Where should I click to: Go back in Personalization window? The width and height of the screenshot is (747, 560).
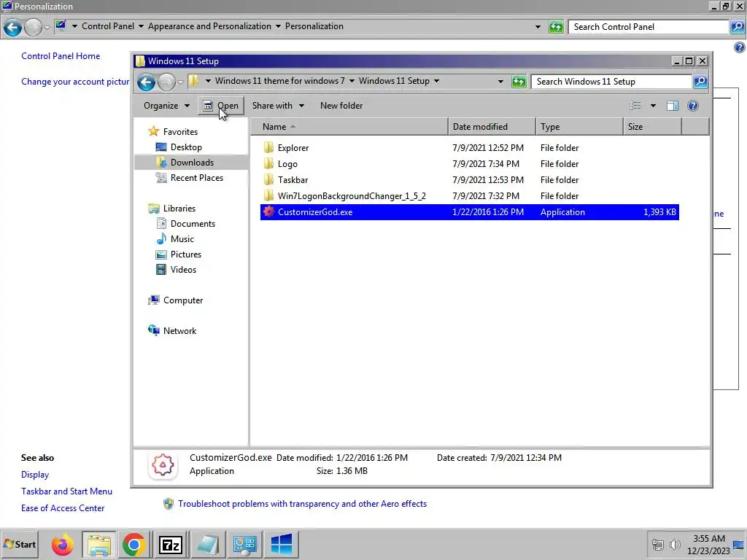click(13, 28)
